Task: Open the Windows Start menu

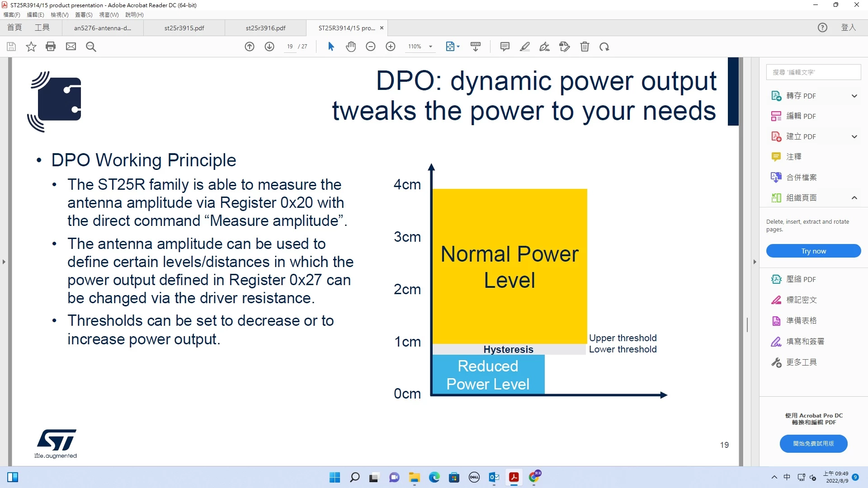Action: 335,477
